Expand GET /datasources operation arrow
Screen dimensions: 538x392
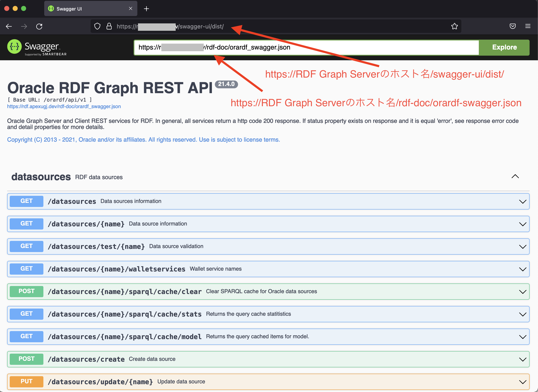[x=523, y=202]
